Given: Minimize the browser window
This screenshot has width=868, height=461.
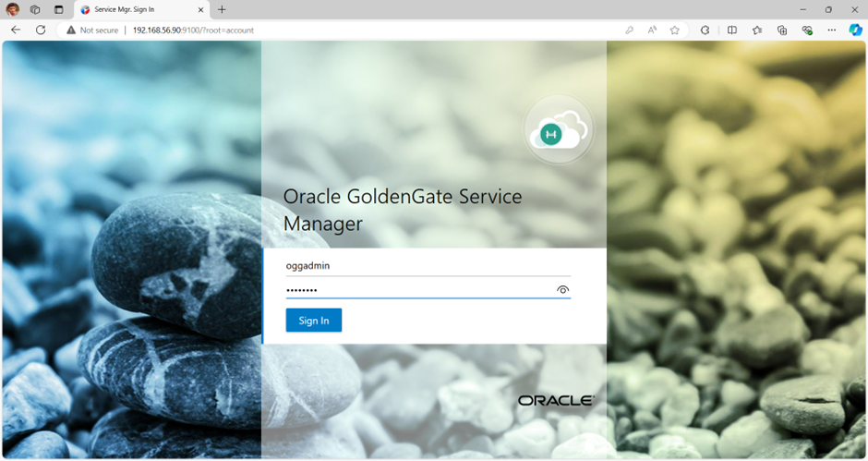Looking at the screenshot, I should pos(803,9).
